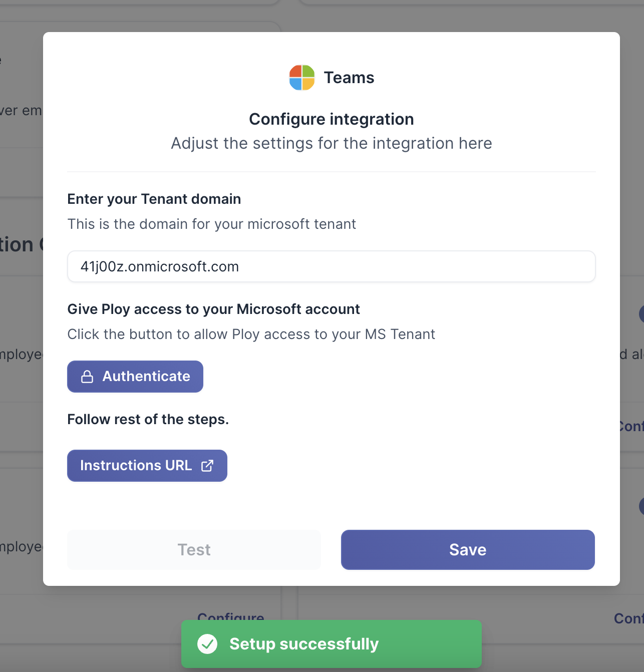Click the Authenticate button label
Screen dimensions: 644x672
coord(146,377)
